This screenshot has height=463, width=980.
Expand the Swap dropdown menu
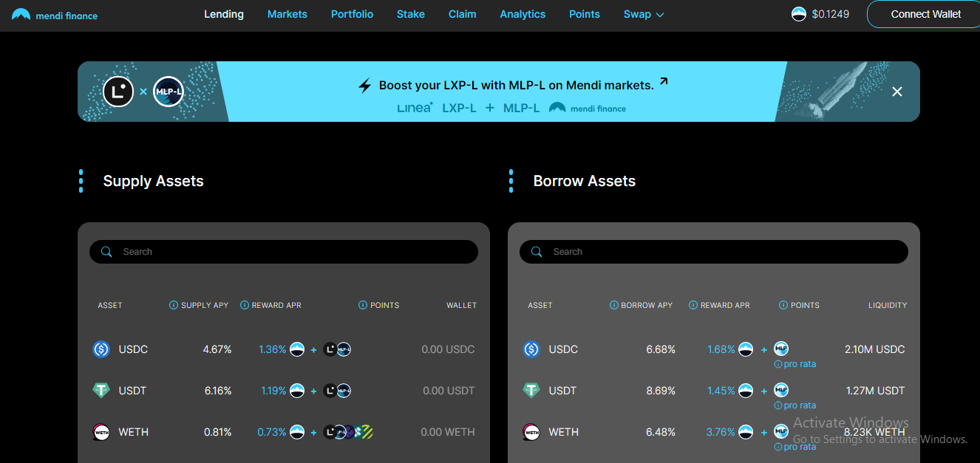644,14
